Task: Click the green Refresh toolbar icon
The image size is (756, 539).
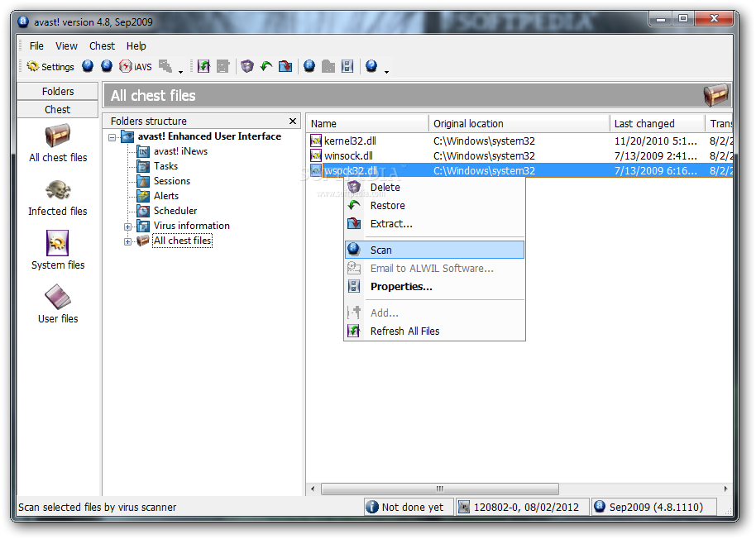Action: click(x=204, y=66)
